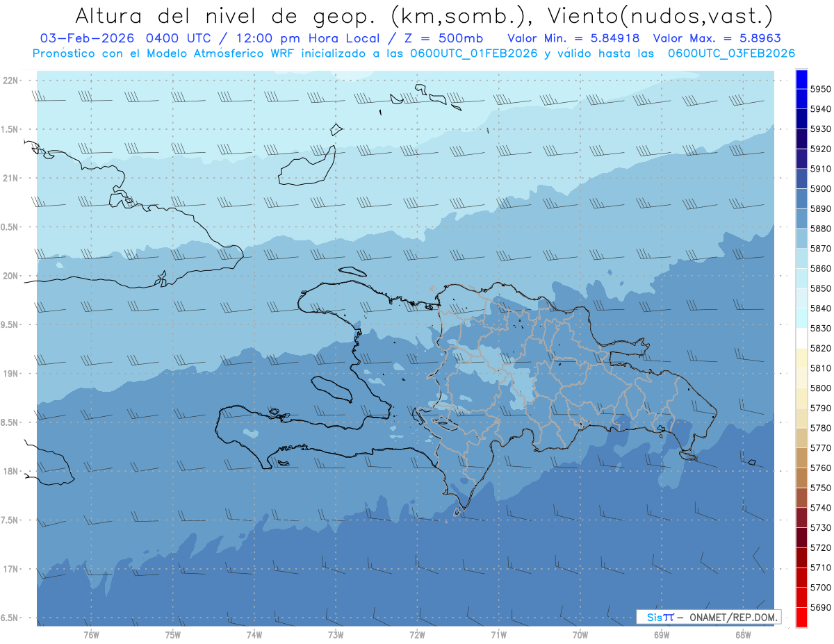
Task: Click the '5790' colorbar value
Action: (821, 408)
